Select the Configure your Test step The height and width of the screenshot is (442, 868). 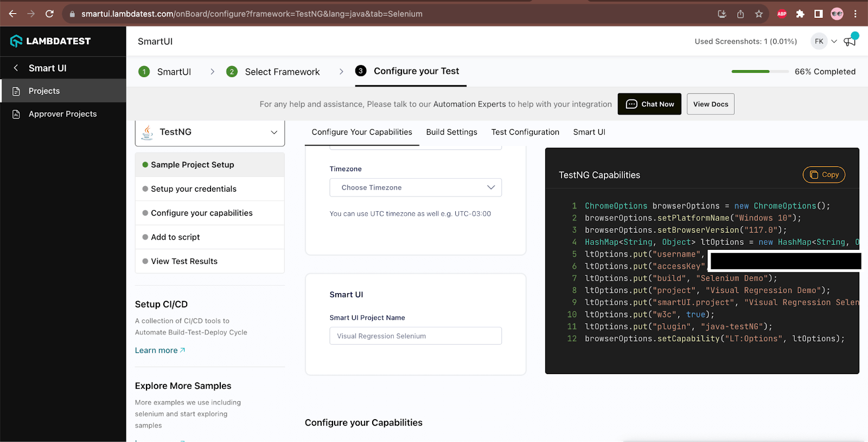coord(411,71)
